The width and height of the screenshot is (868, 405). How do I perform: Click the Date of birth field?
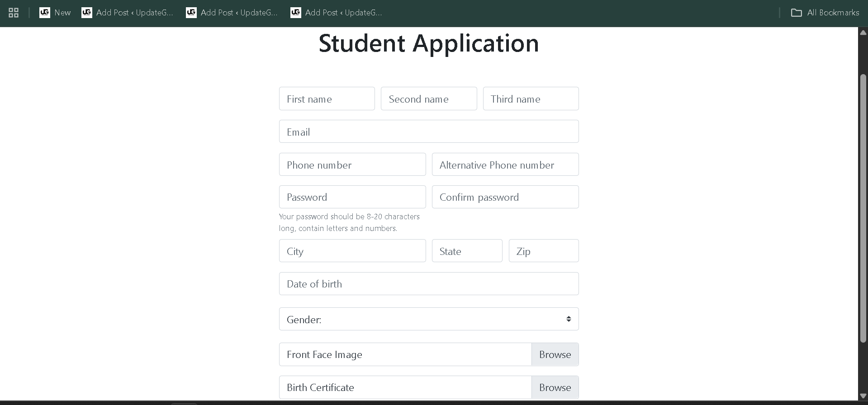click(x=428, y=284)
